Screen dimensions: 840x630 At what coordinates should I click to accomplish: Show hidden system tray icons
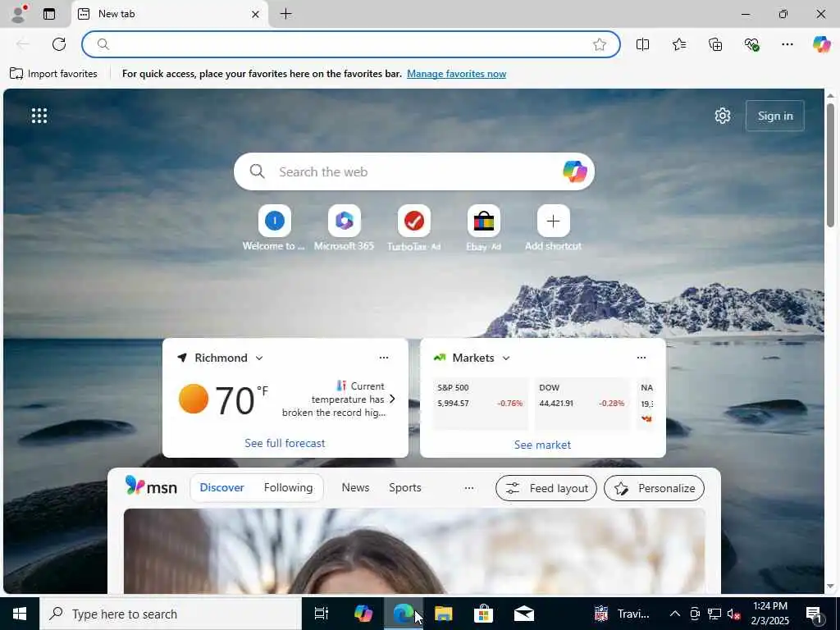[675, 614]
